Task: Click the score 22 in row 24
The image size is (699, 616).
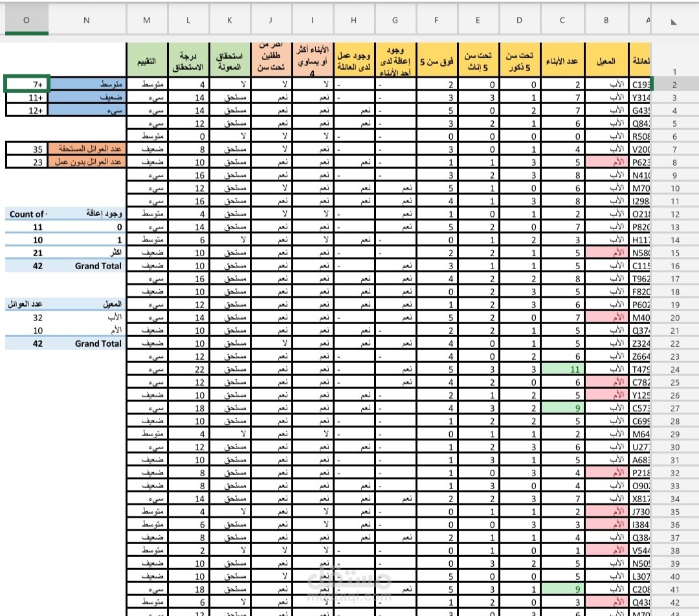Action: click(x=188, y=369)
